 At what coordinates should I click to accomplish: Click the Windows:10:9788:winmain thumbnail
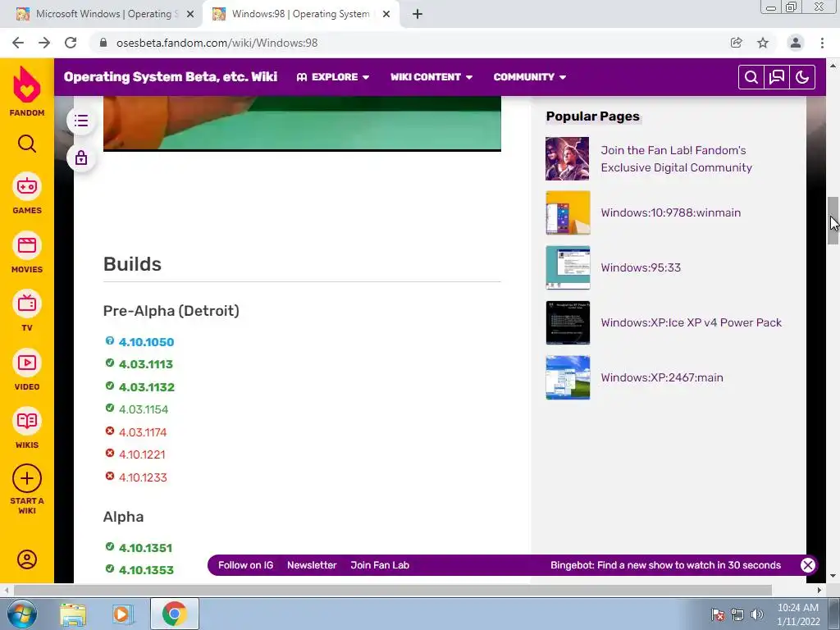coord(568,212)
